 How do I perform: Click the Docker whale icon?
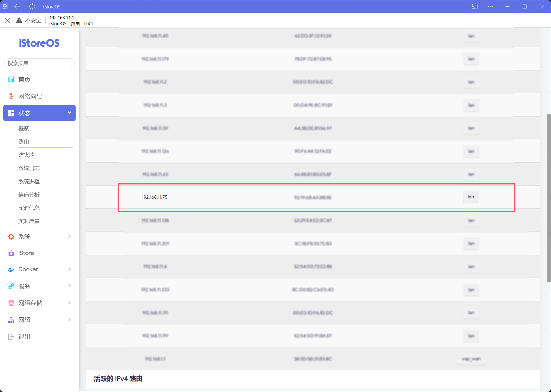pos(11,269)
